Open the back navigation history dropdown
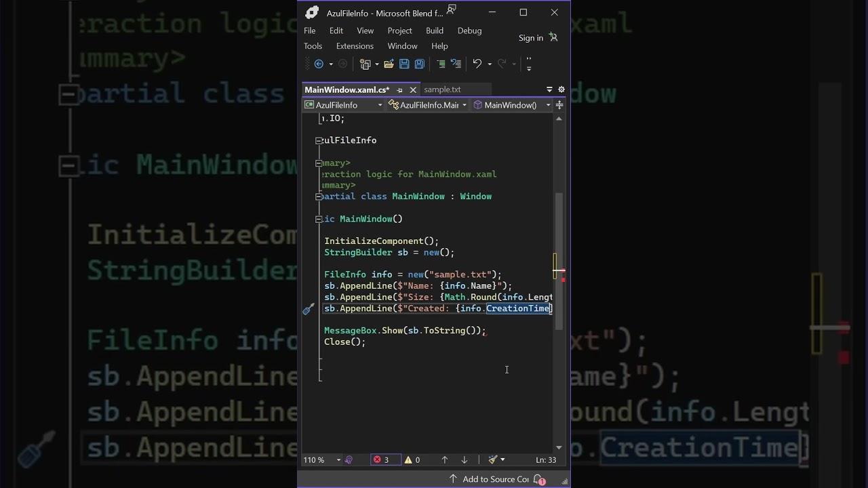The width and height of the screenshot is (868, 488). click(331, 64)
